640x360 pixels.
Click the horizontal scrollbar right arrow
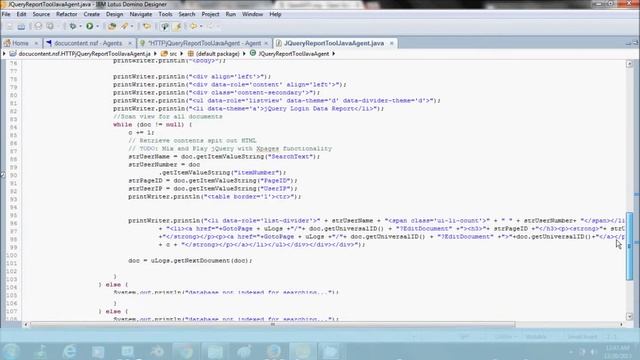621,324
